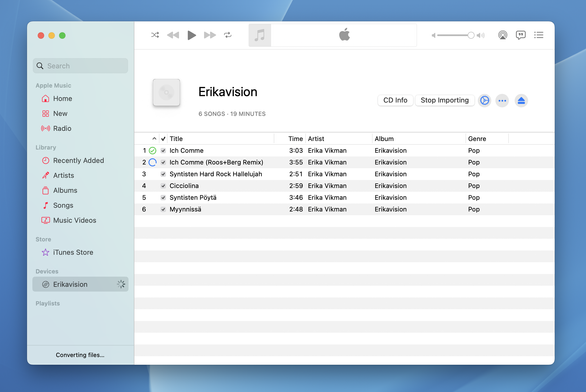Toggle shuffle playback
Viewport: 586px width, 392px height.
point(155,35)
